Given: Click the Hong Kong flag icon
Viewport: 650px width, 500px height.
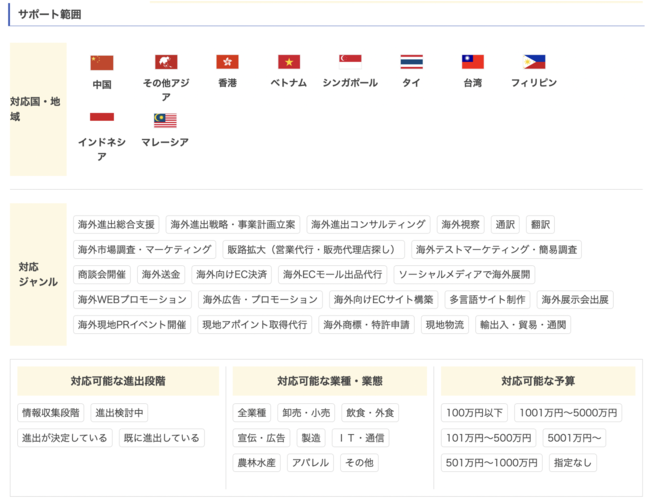Looking at the screenshot, I should (x=227, y=62).
